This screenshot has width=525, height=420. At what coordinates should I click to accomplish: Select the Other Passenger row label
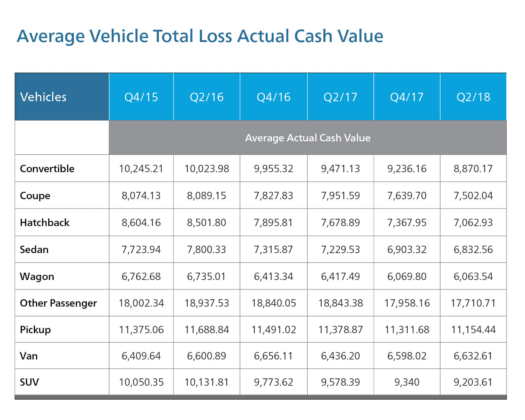click(58, 303)
